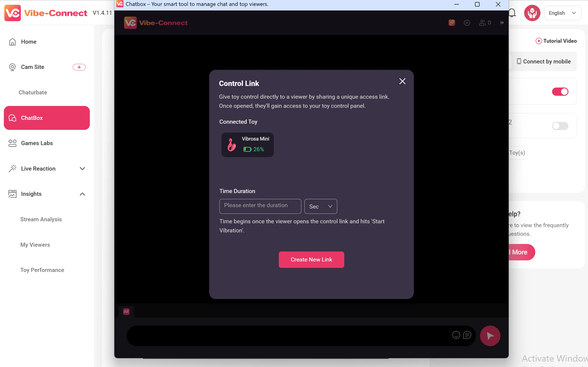Open the Chatbox settings gear icon

point(467,23)
